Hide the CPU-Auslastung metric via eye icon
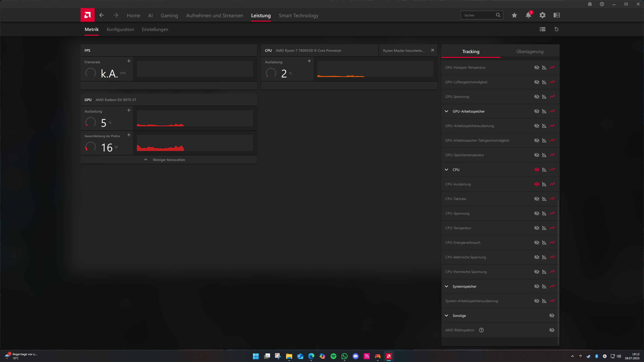644x362 pixels. (x=537, y=184)
